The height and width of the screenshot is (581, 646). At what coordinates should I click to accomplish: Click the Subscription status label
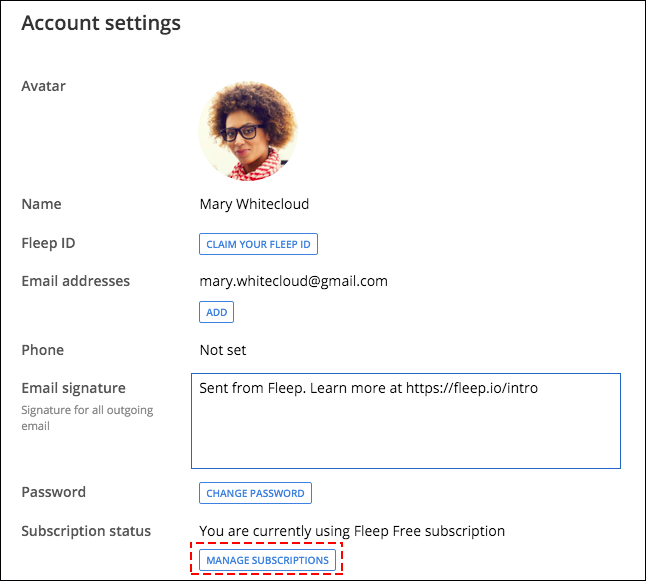86,531
